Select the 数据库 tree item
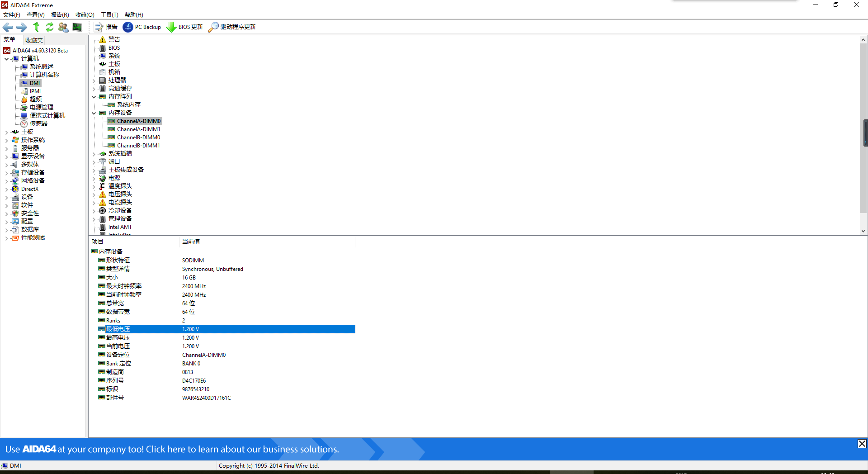Screen dimensions: 868x474 30,230
